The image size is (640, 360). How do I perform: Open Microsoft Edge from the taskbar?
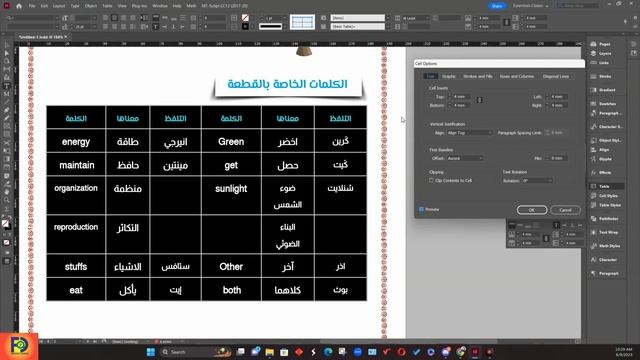tap(328, 352)
